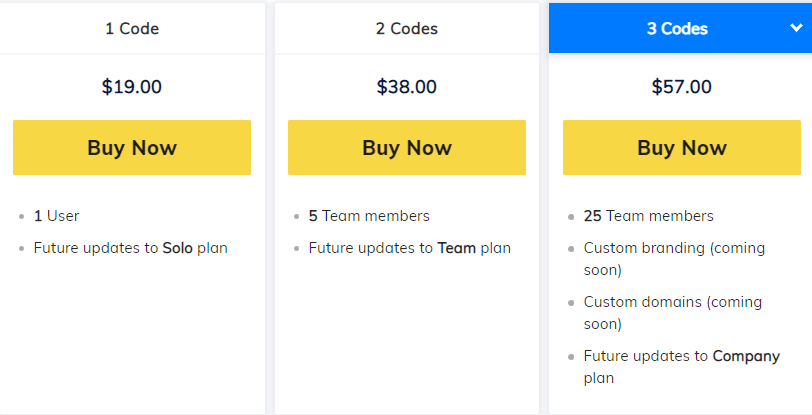Click the Custom domains (coming soon) item
This screenshot has height=415, width=812.
pyautogui.click(x=672, y=312)
